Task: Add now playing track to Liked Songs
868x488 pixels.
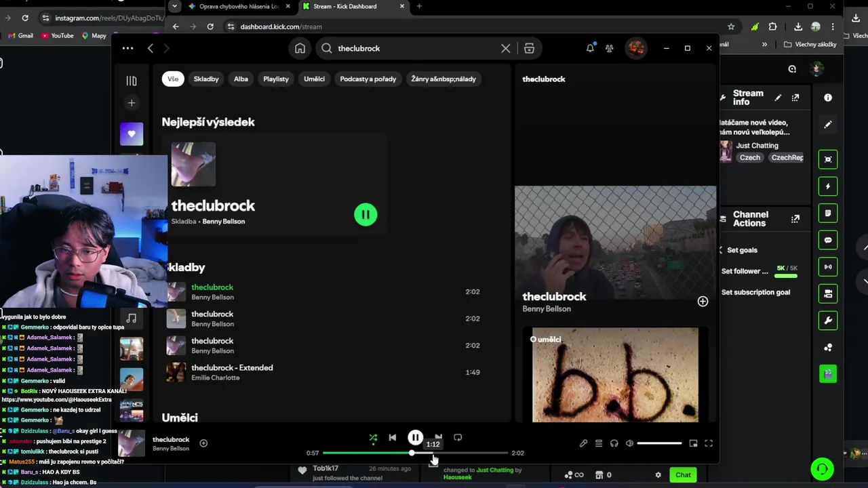Action: 203,443
